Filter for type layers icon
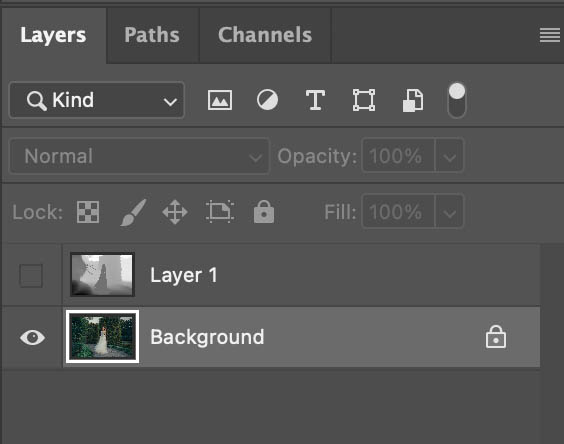Screen dimensions: 564x444 pos(315,100)
